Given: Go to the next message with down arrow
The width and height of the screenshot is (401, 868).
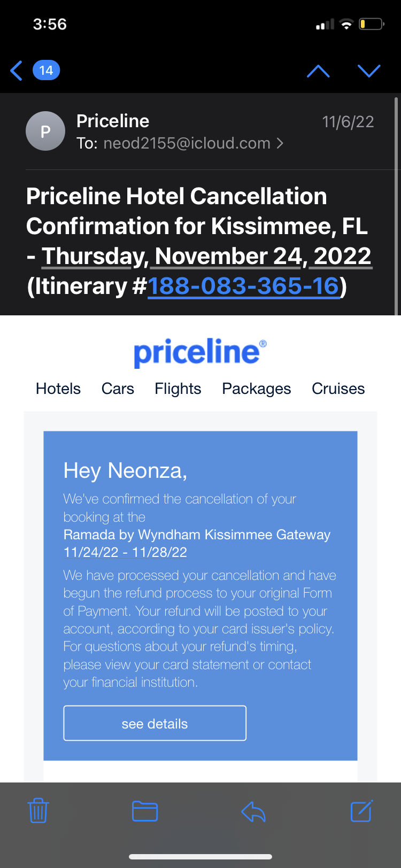Looking at the screenshot, I should (369, 71).
